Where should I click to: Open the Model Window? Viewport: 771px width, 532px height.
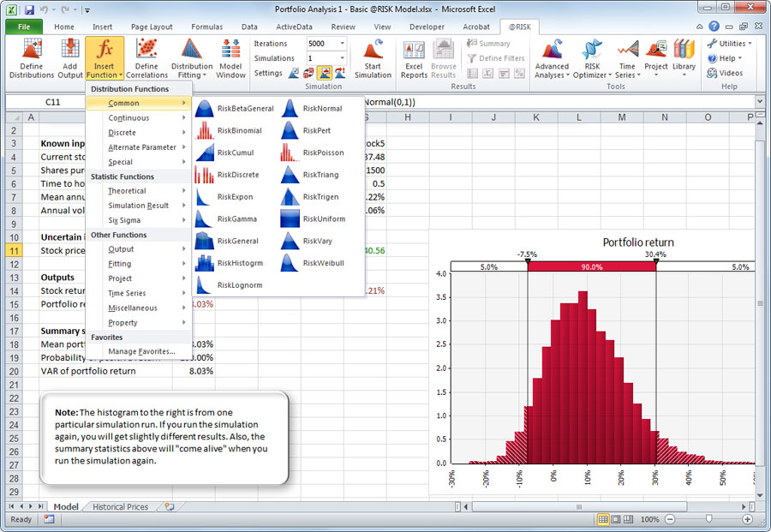(230, 58)
